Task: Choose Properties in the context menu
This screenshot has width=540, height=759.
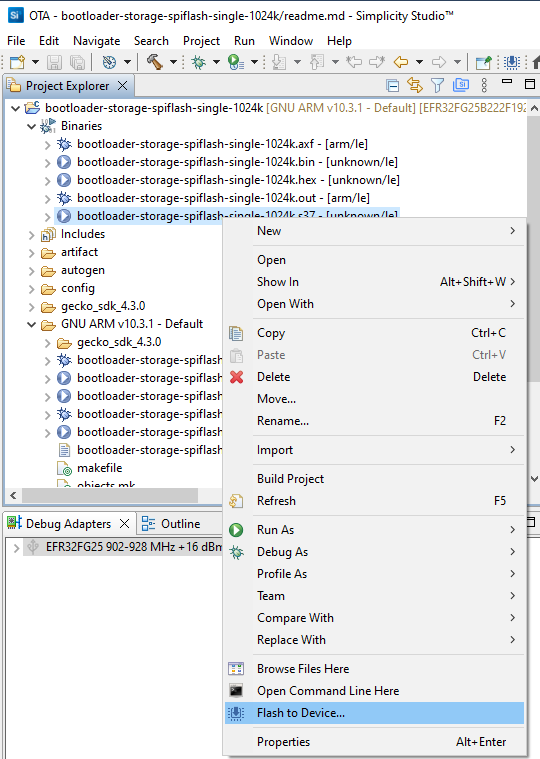Action: (x=374, y=742)
